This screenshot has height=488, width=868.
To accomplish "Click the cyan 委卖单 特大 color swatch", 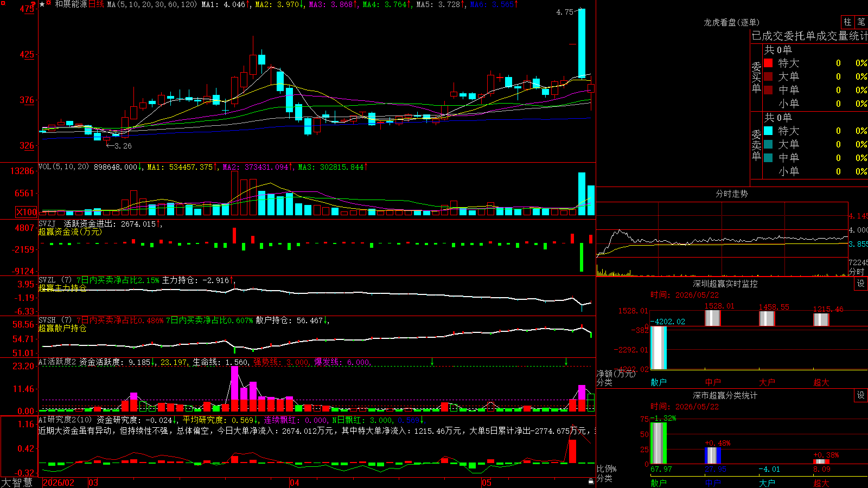I will (768, 131).
